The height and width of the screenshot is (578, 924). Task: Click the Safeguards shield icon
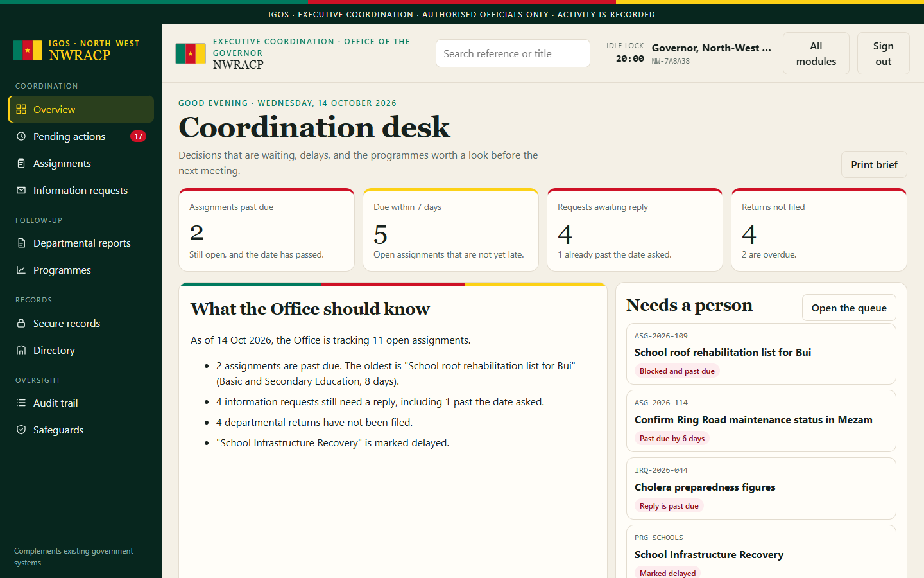tap(21, 430)
